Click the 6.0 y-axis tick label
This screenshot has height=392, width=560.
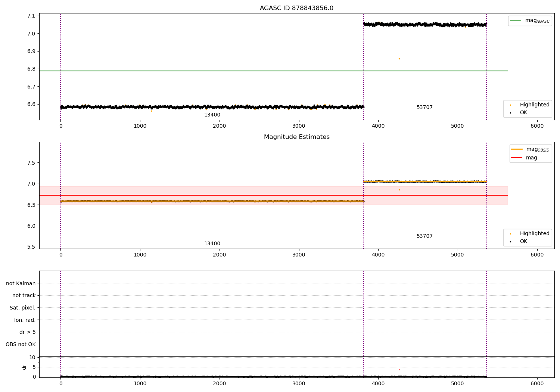click(x=31, y=226)
